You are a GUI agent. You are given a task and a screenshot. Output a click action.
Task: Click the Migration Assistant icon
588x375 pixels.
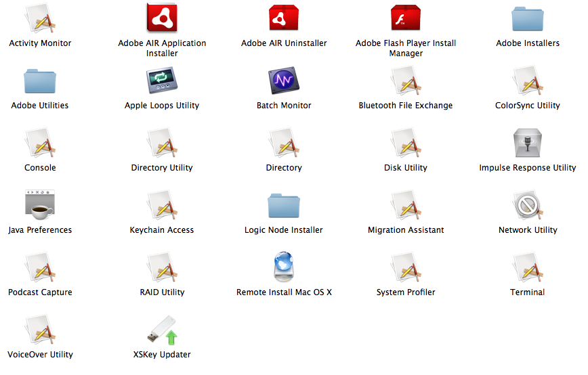(x=406, y=204)
